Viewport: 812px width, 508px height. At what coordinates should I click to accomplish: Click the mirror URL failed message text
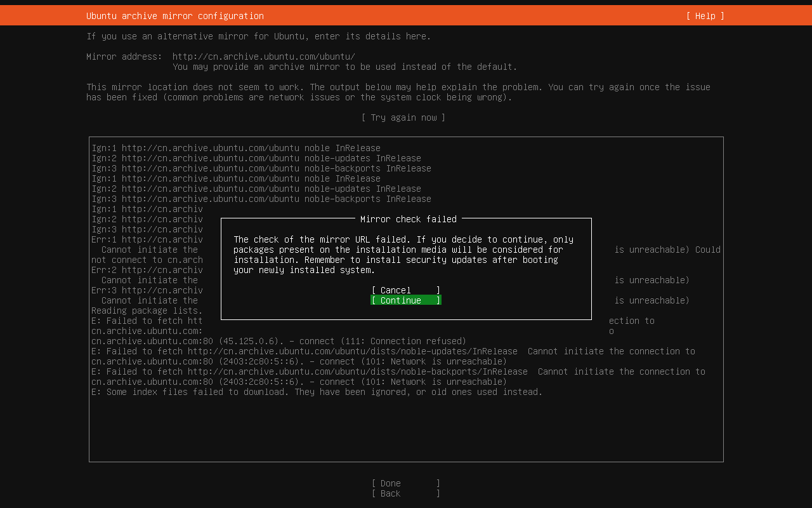(x=403, y=255)
